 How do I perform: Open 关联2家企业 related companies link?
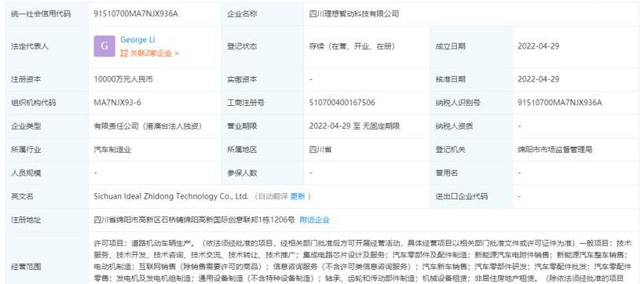[149, 53]
